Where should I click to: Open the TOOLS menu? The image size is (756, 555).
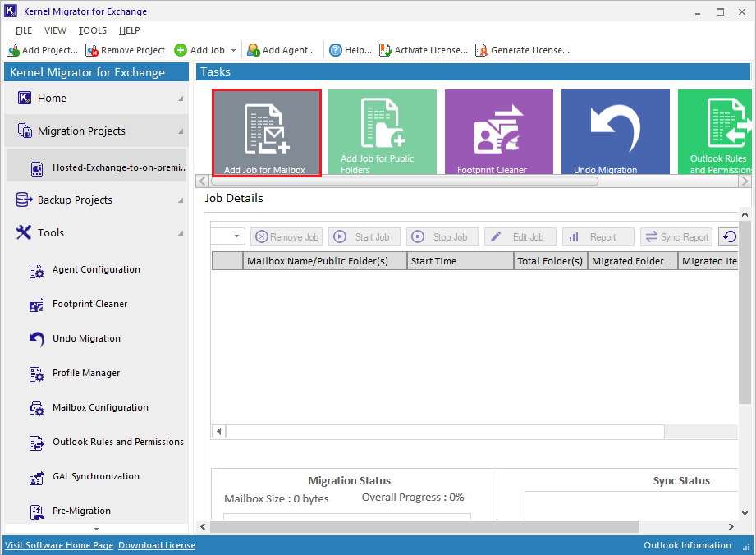[x=93, y=30]
